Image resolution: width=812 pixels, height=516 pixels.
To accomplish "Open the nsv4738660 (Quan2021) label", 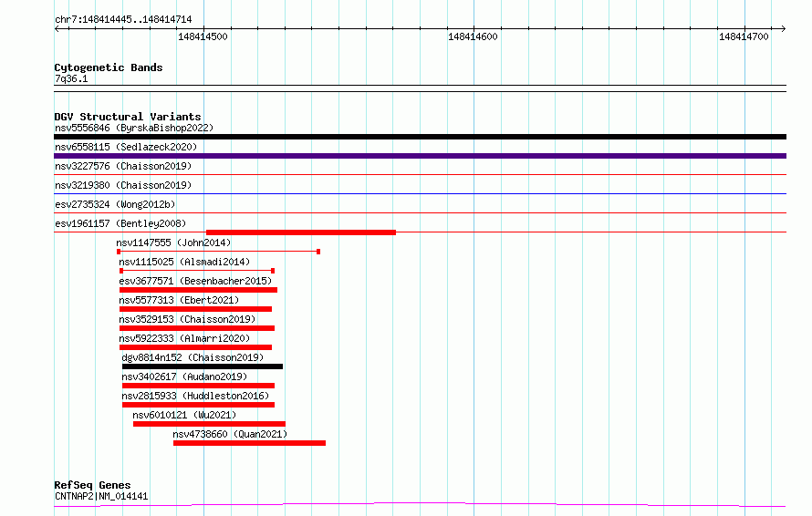I will [x=230, y=434].
